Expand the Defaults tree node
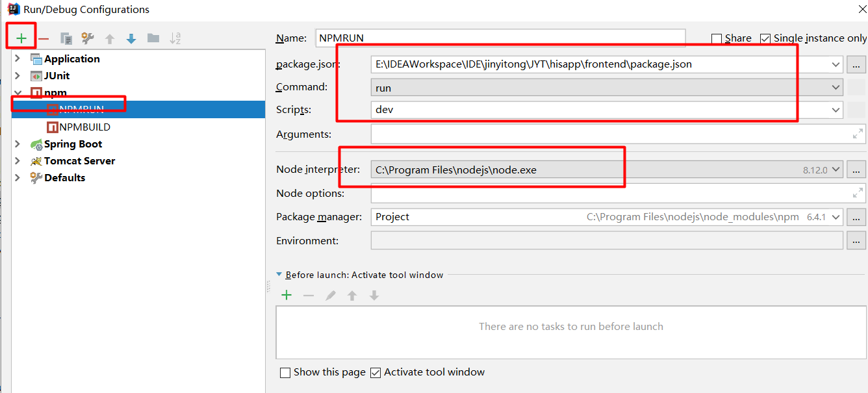This screenshot has height=393, width=868. 18,178
